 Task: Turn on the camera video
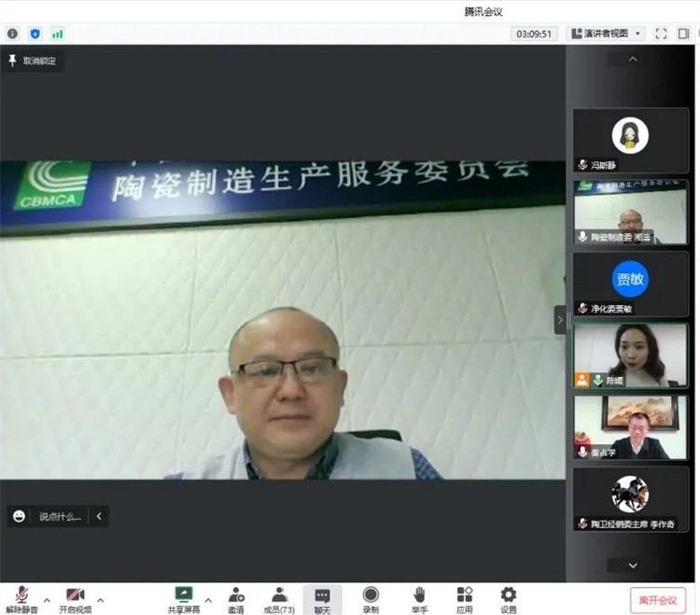[75, 600]
